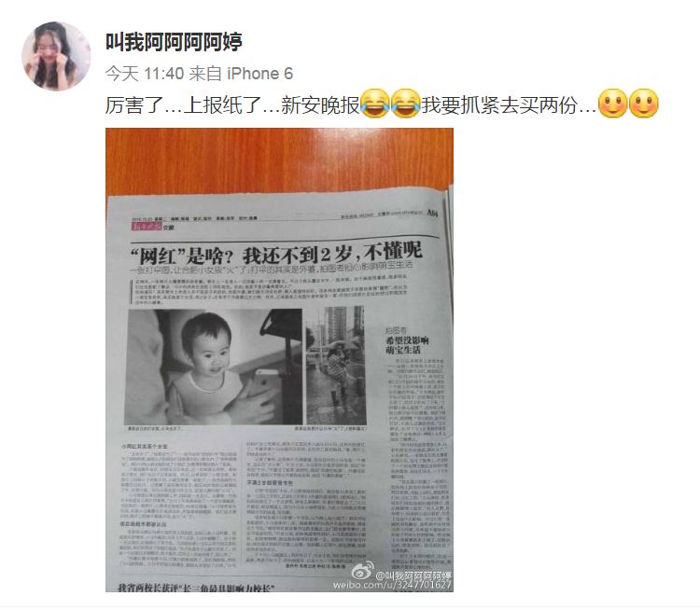Image resolution: width=700 pixels, height=610 pixels.
Task: Click the weibo.com/u/3247701627 watermark URL
Action: [393, 585]
